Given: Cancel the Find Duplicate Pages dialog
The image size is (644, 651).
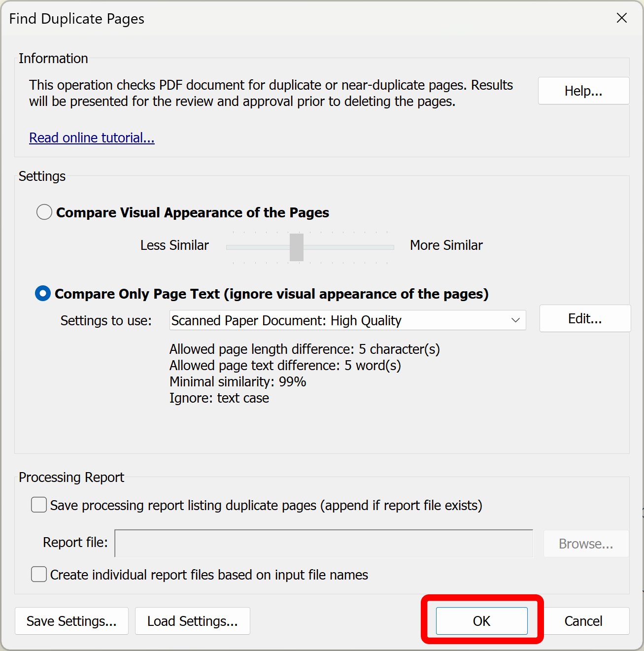Looking at the screenshot, I should coord(583,621).
